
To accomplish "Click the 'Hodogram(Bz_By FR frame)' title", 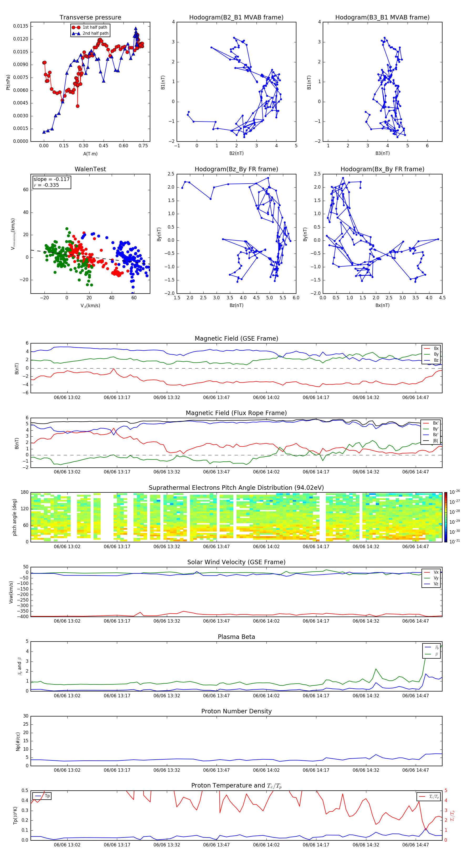I will (236, 169).
